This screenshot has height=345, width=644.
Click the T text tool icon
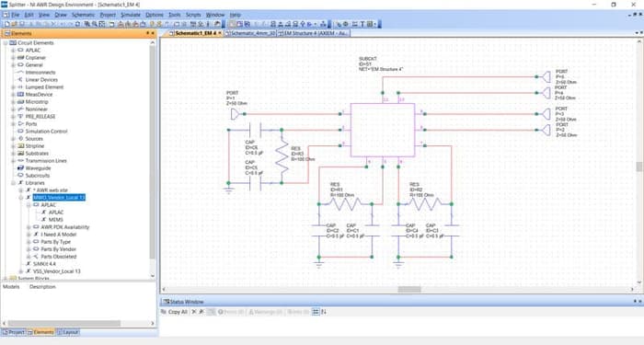point(362,24)
